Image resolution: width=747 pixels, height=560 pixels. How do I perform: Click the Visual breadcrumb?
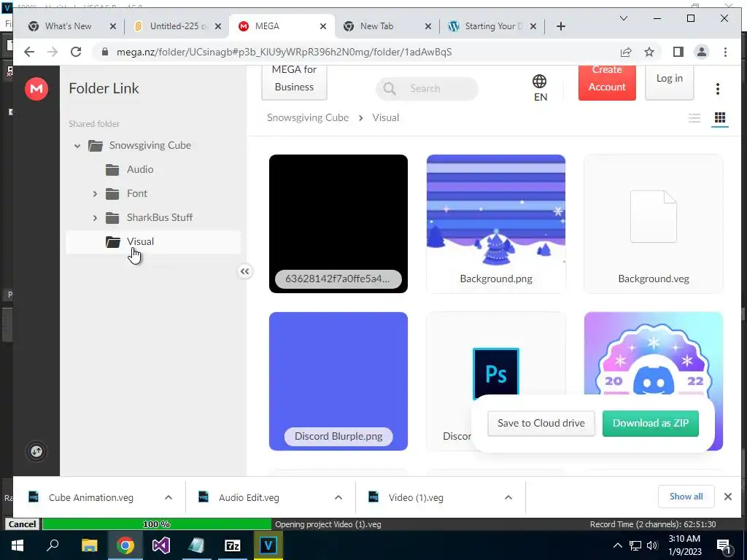pyautogui.click(x=385, y=117)
